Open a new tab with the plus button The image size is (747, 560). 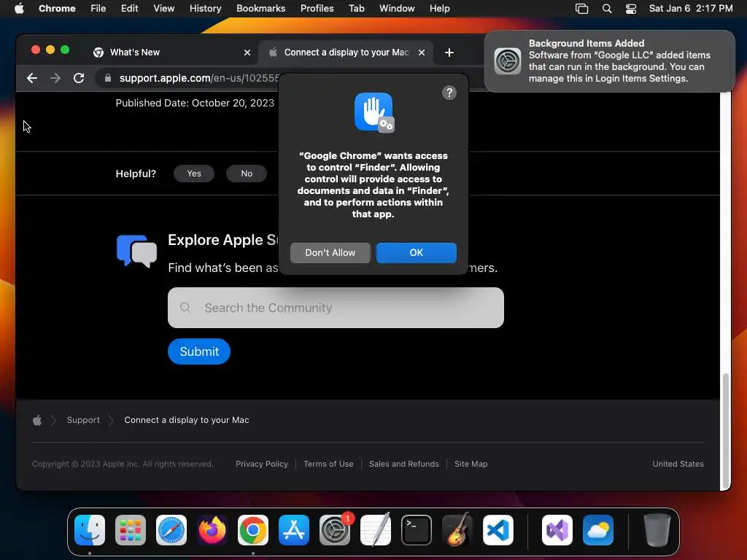click(449, 52)
